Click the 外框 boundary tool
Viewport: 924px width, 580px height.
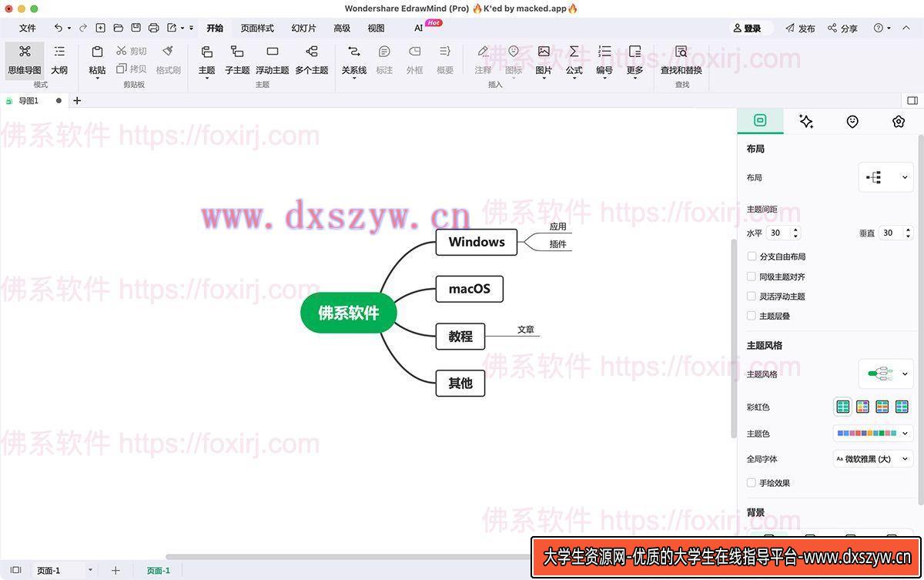coord(415,59)
